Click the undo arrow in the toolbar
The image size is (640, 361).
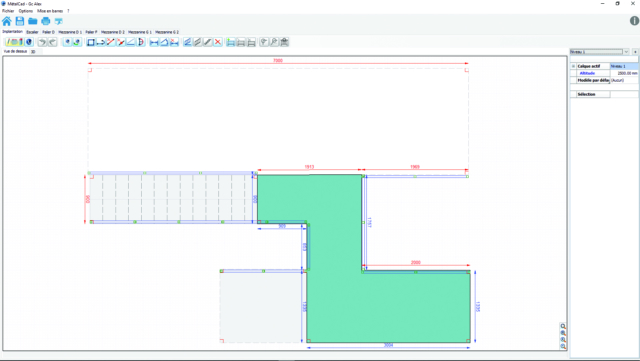click(42, 42)
